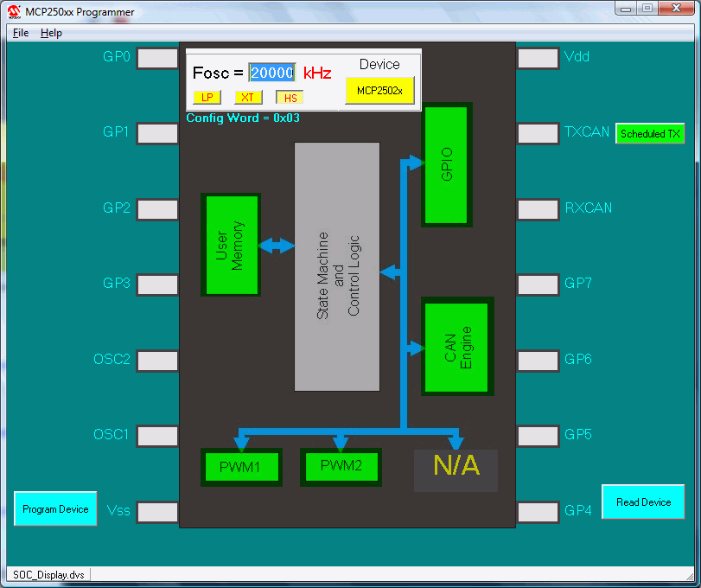Click the Read Device button

(x=643, y=502)
